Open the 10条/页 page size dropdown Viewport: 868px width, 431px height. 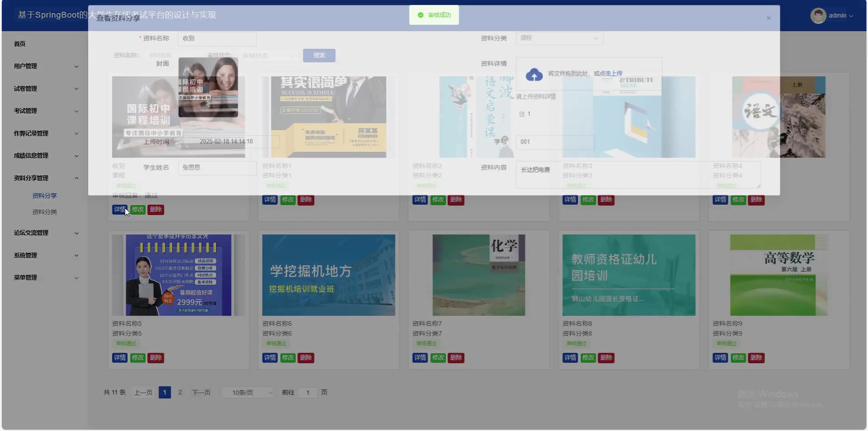247,393
